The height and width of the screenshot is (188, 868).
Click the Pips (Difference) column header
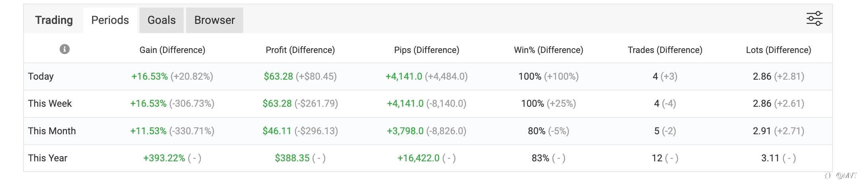(x=426, y=50)
